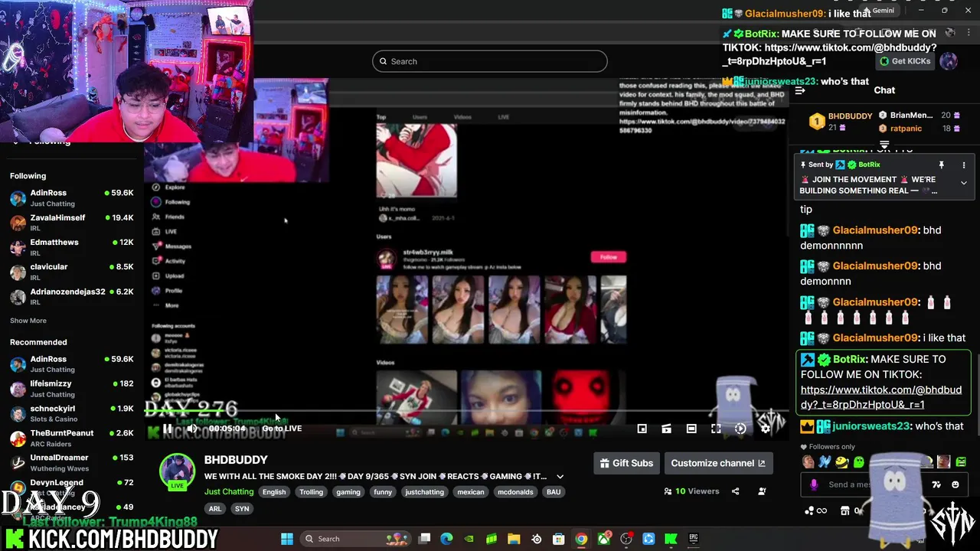Expand the gift leaderboard handle

[884, 144]
